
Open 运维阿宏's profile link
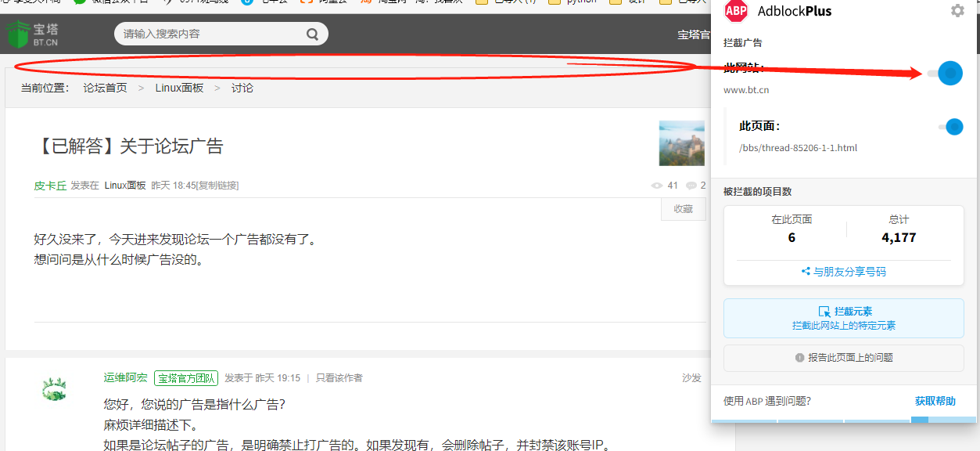click(125, 378)
